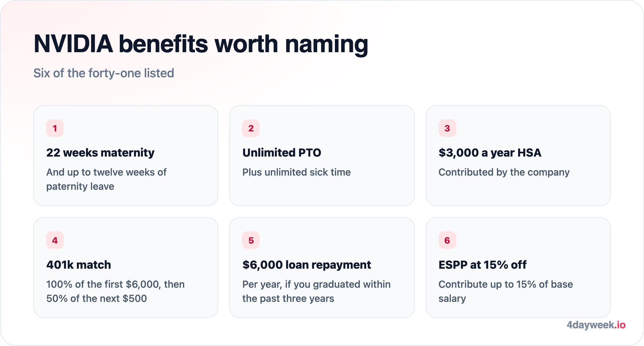Click the 'ESPP at 15% off' heading
This screenshot has height=346, width=644.
(482, 265)
